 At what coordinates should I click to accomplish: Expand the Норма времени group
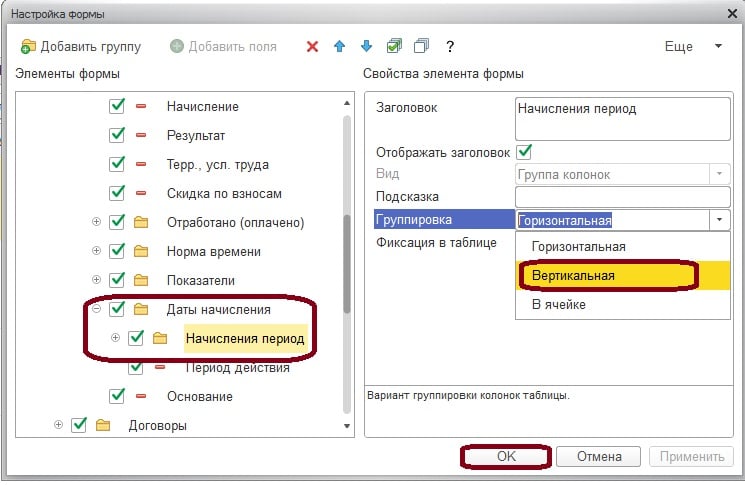tap(96, 251)
